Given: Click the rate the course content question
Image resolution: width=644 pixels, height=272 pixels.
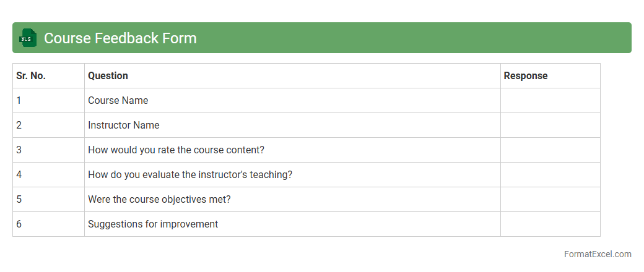Looking at the screenshot, I should (x=176, y=150).
